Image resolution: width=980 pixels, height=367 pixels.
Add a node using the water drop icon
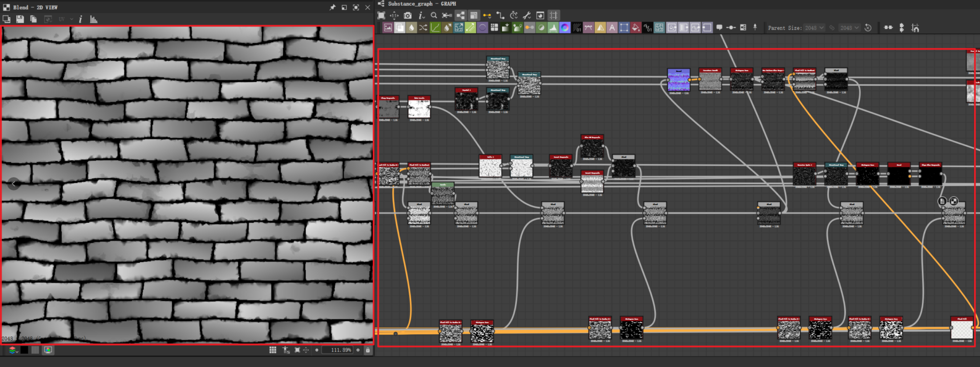[412, 28]
